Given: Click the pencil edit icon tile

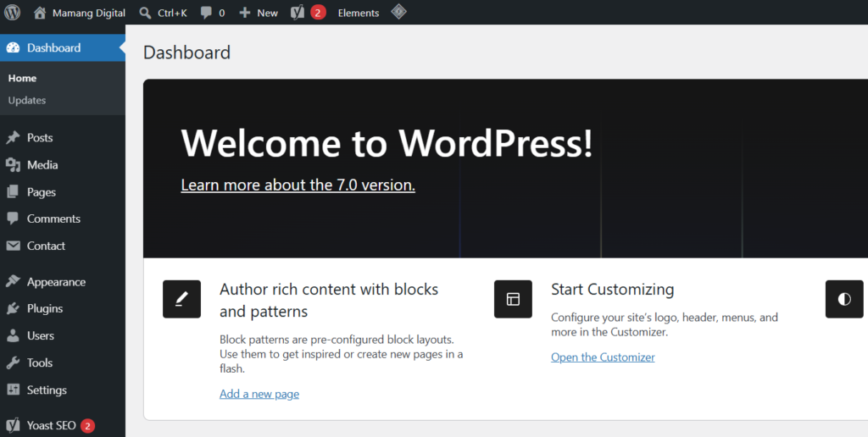Looking at the screenshot, I should tap(181, 299).
